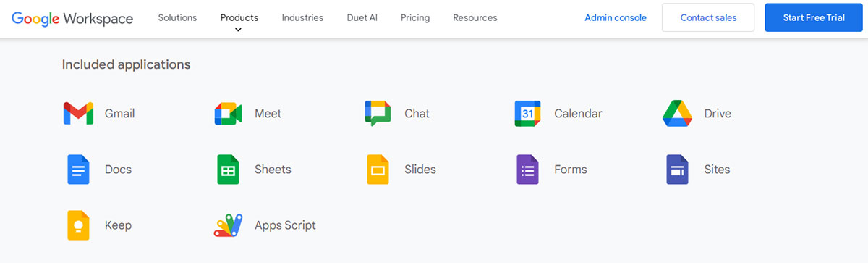This screenshot has width=868, height=263.
Task: Open the Forms text link
Action: [571, 170]
